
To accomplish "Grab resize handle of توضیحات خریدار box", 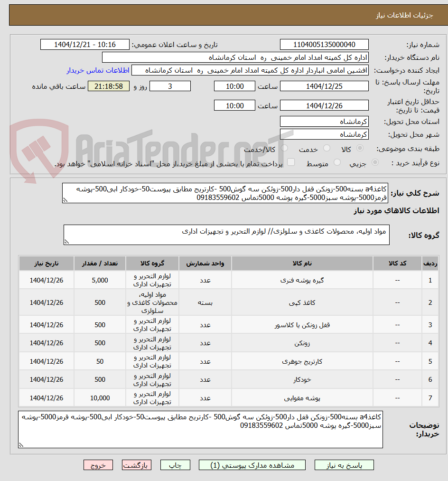I will coord(21,445).
